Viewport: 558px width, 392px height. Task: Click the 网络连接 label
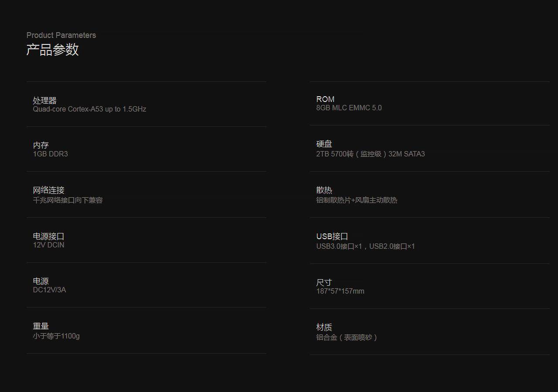coord(49,190)
